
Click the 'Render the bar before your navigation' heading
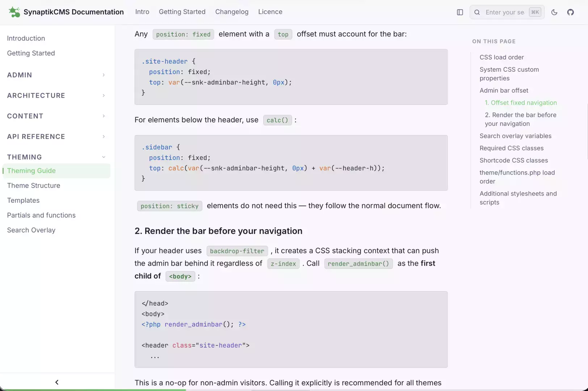pos(218,231)
